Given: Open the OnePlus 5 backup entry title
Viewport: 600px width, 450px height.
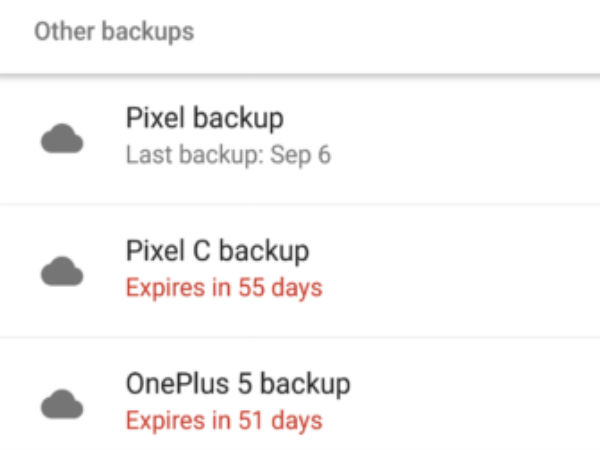Looking at the screenshot, I should coord(238,384).
